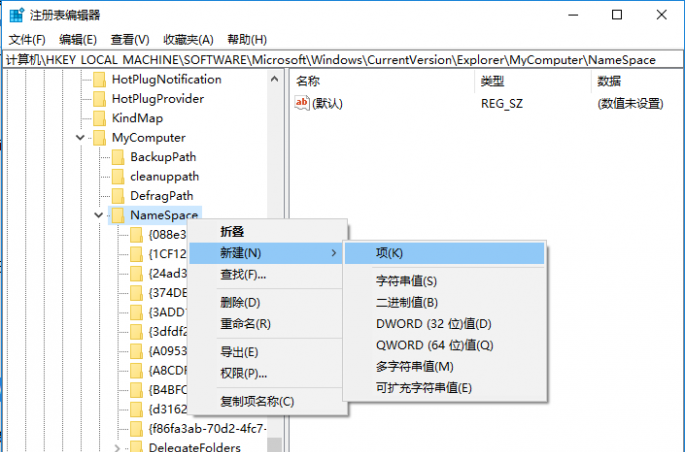The width and height of the screenshot is (685, 452).
Task: Select 字符串值(S) in the submenu
Action: tap(444, 281)
